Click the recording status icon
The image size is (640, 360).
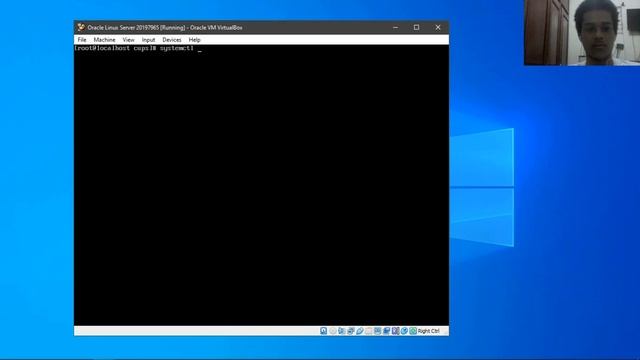point(387,331)
